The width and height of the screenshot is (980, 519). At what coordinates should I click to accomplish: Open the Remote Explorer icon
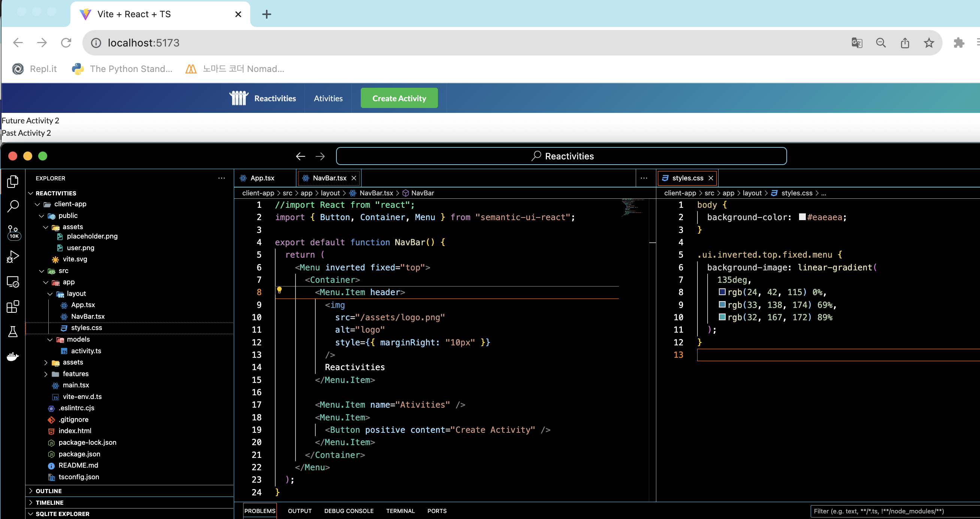(x=13, y=282)
